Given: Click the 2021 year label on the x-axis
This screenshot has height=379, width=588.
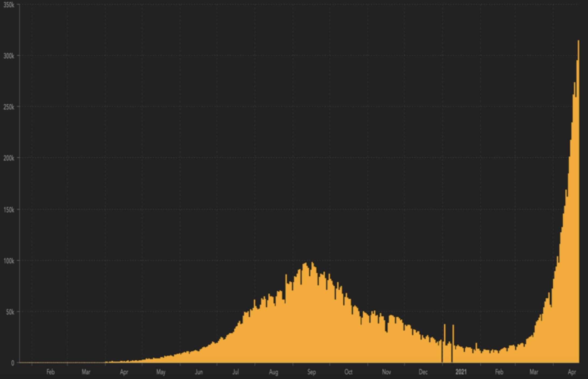Looking at the screenshot, I should (461, 372).
